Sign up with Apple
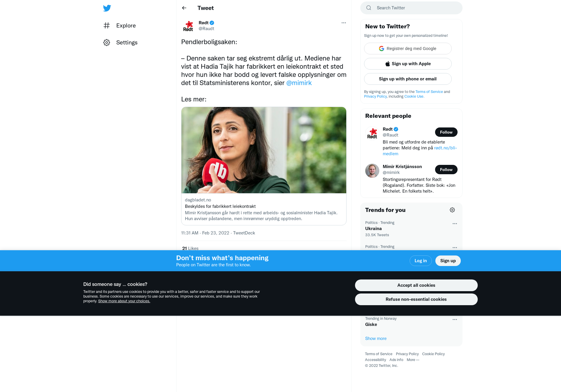 click(408, 64)
